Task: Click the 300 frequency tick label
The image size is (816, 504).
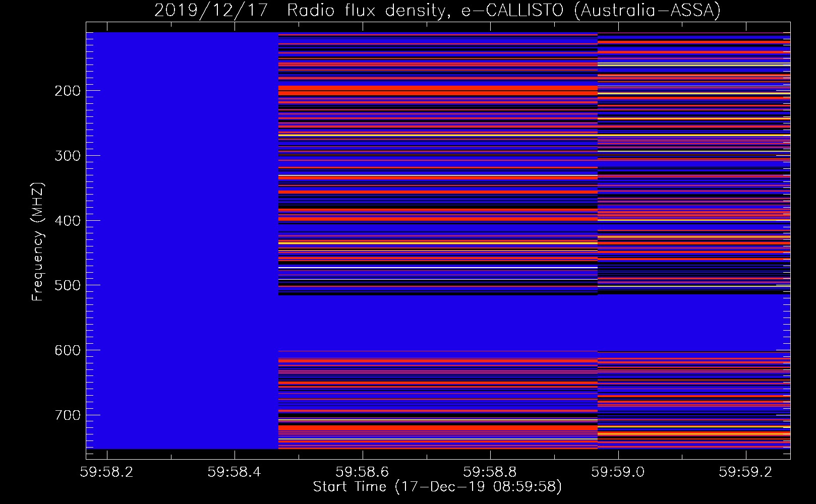Action: 68,156
